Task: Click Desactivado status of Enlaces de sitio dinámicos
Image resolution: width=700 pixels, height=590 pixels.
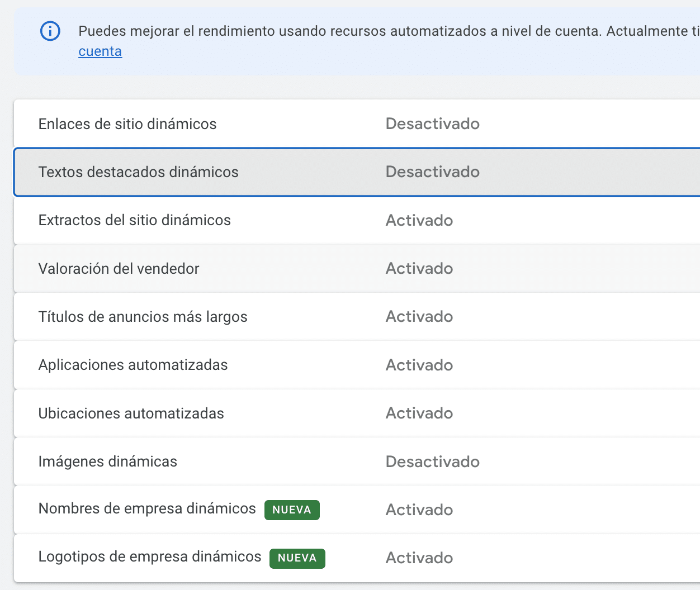Action: click(x=432, y=124)
